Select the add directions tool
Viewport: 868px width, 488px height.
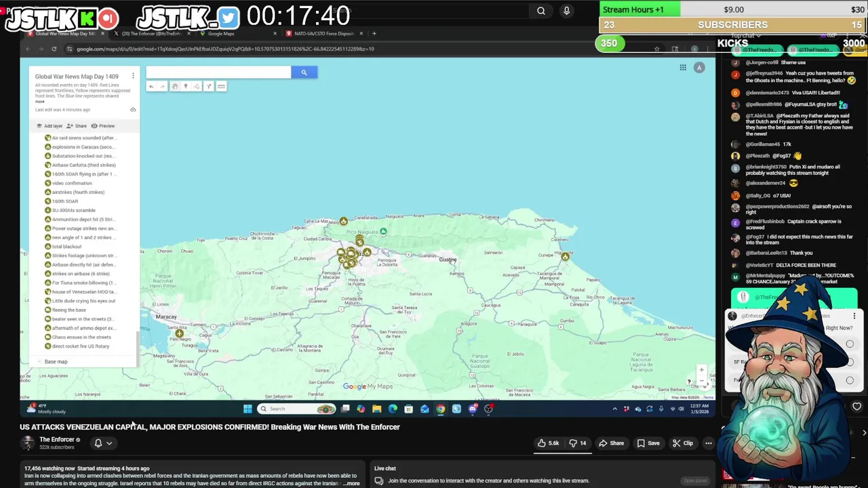pos(209,86)
